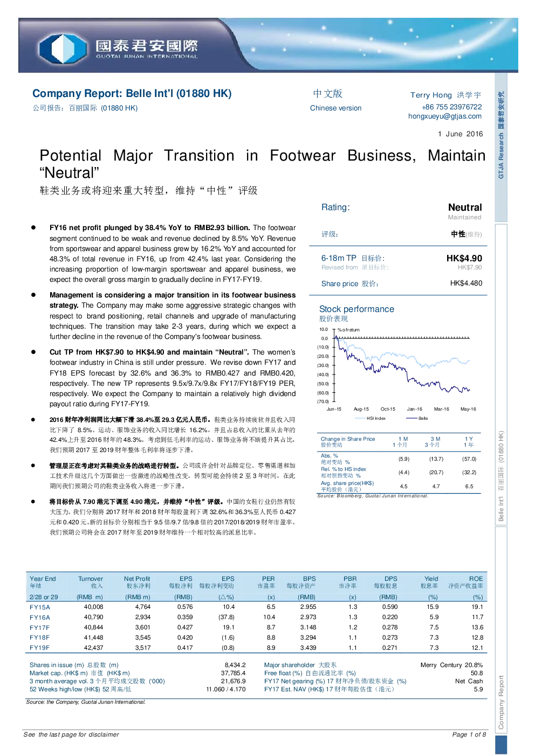The image size is (535, 756).
Task: Click Avg. share price 3 M value 4.7
Action: click(436, 486)
